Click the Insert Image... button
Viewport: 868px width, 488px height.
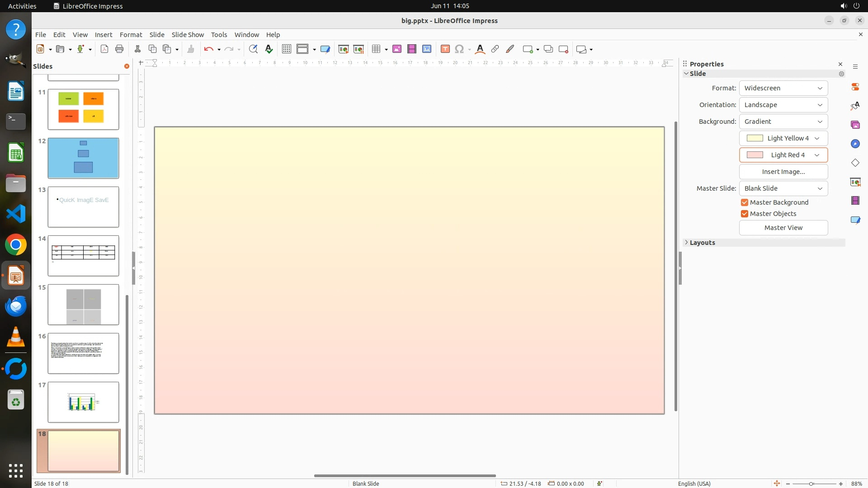point(783,172)
